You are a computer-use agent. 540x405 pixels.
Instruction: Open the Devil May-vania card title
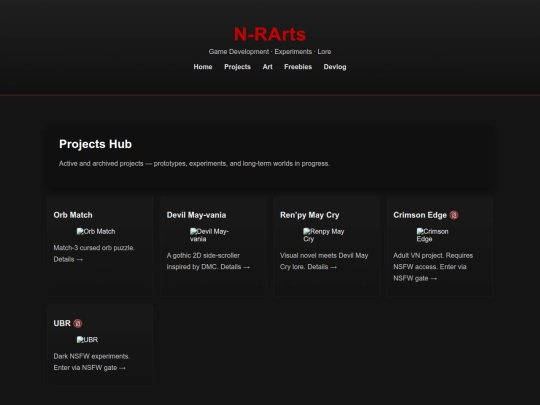pyautogui.click(x=196, y=215)
